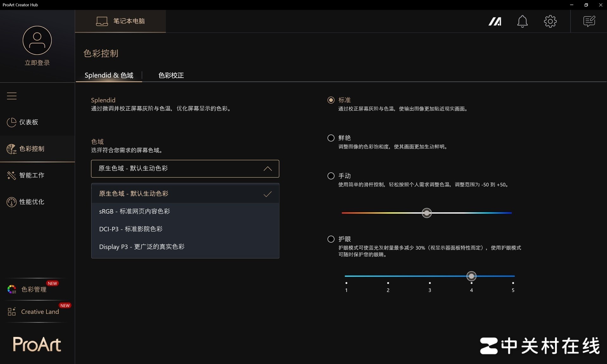Select the 护眼 radio button
The image size is (607, 364).
[x=331, y=239]
